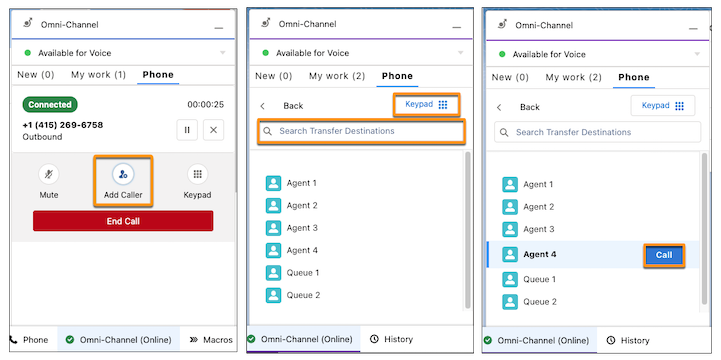This screenshot has height=360, width=721.
Task: Go Back in the middle panel
Action: (293, 106)
